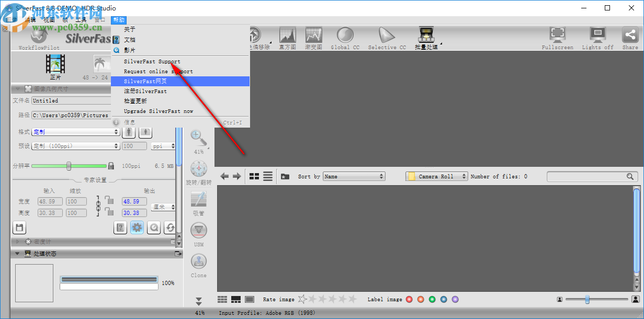Toggle the height 高度 lock icon

(x=109, y=211)
